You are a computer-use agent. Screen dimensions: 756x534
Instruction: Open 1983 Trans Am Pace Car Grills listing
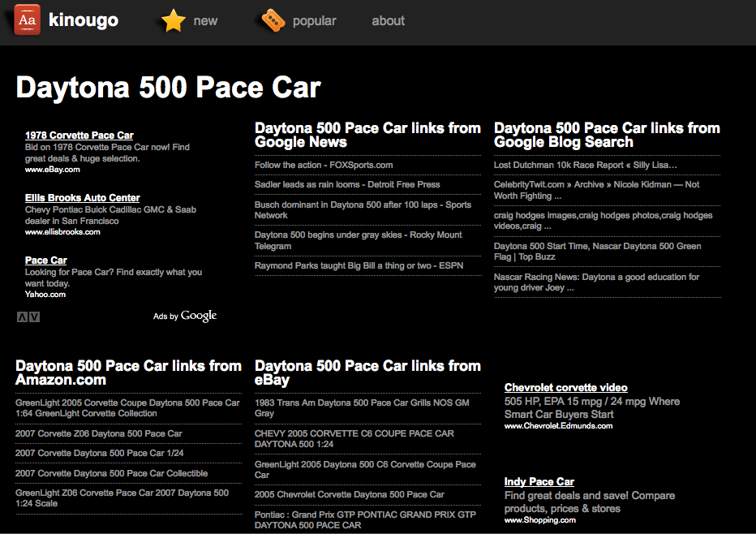(x=362, y=408)
